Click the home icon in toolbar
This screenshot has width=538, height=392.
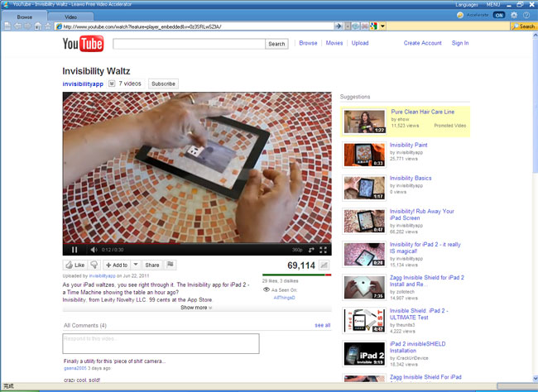pos(38,26)
